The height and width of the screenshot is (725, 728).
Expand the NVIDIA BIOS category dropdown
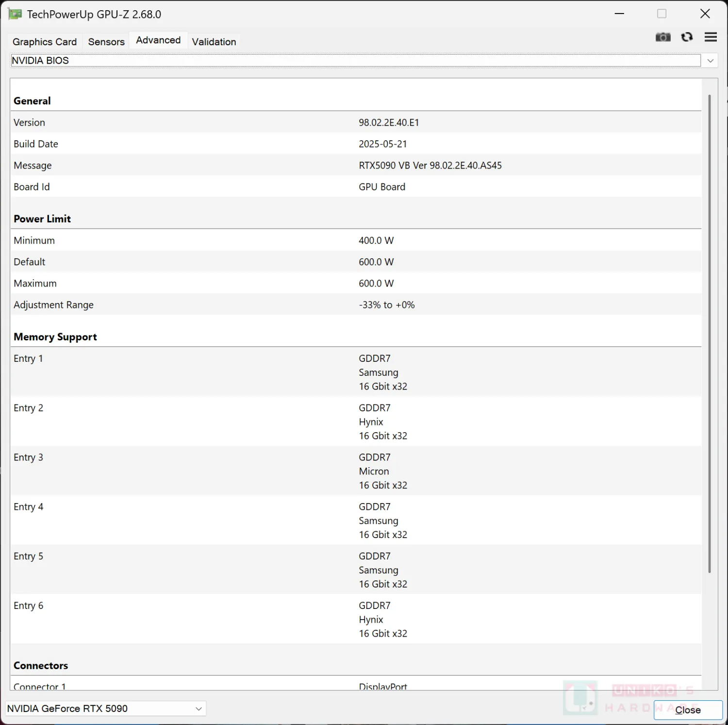(710, 61)
